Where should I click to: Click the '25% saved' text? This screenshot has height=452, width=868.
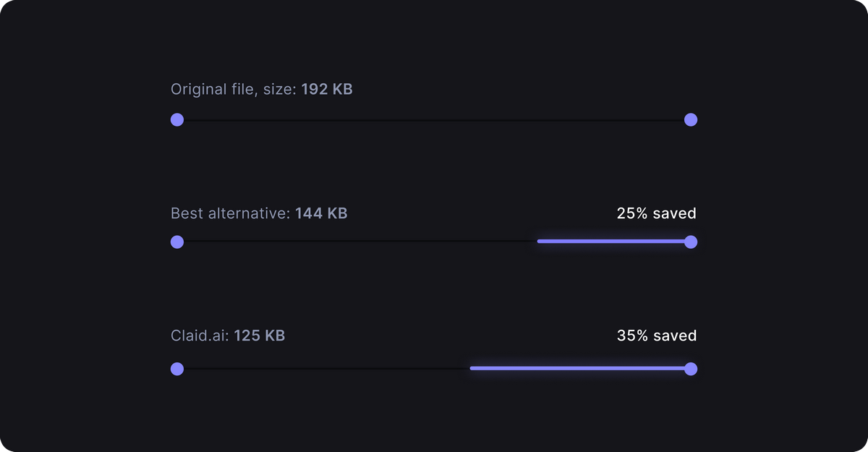tap(657, 213)
